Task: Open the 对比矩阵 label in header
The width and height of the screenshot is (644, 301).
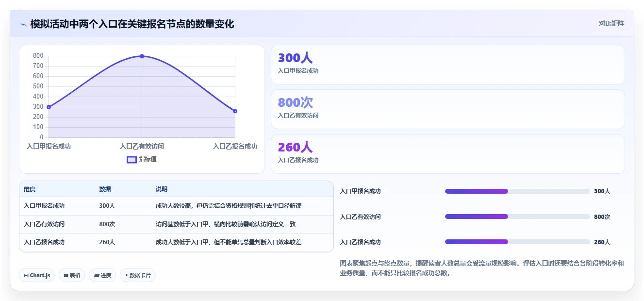Action: click(x=611, y=23)
